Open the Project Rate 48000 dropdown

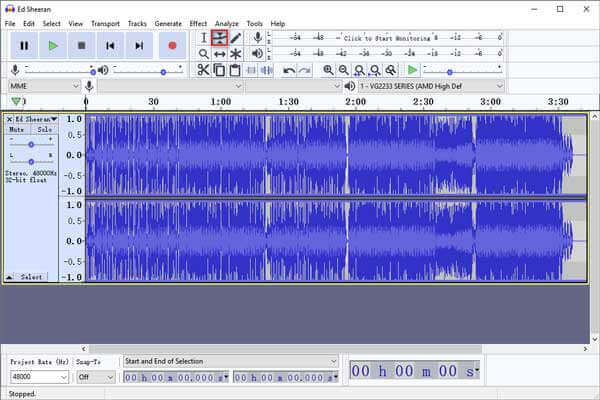point(39,377)
